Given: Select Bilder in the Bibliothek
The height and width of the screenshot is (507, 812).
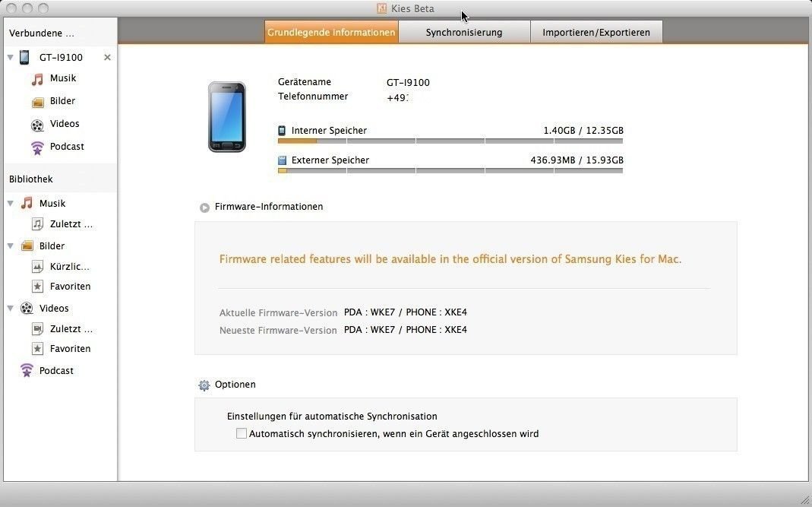Looking at the screenshot, I should (52, 246).
